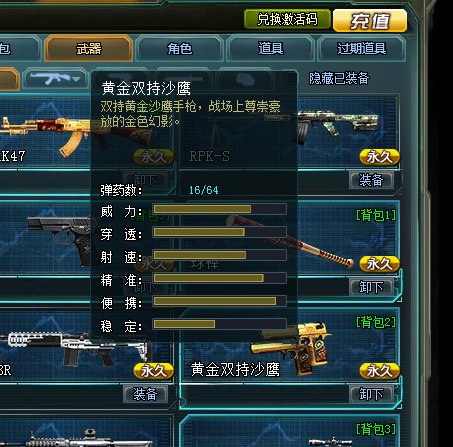Viewport: 453px width, 447px height.
Task: Select the camo RPK-S machine gun image
Action: pos(337,127)
